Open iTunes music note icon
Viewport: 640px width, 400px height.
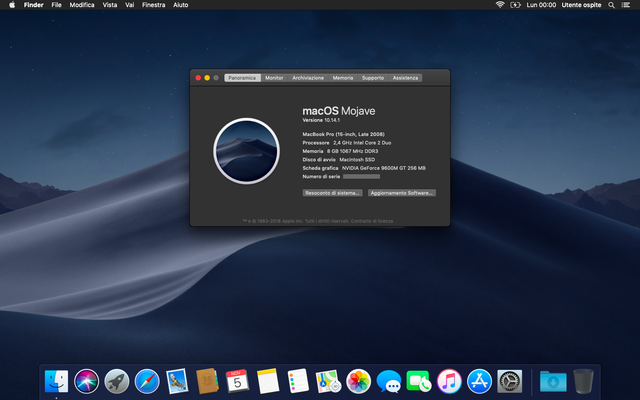click(449, 381)
